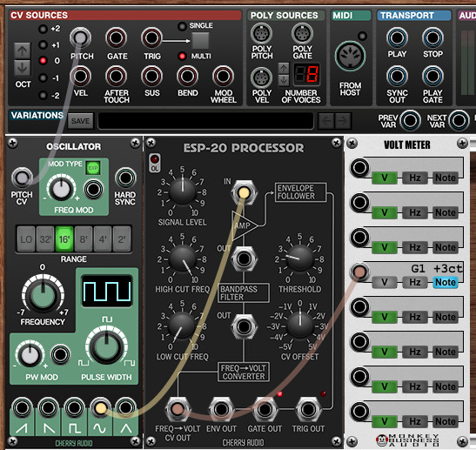Screen dimensions: 476x450
Task: Click the pulse wave output jack
Action: point(74,408)
